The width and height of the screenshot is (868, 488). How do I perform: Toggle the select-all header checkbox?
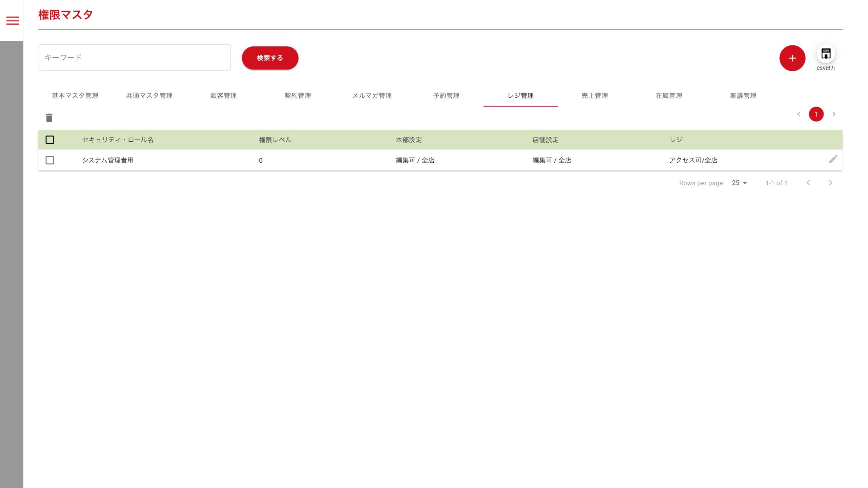pos(50,140)
